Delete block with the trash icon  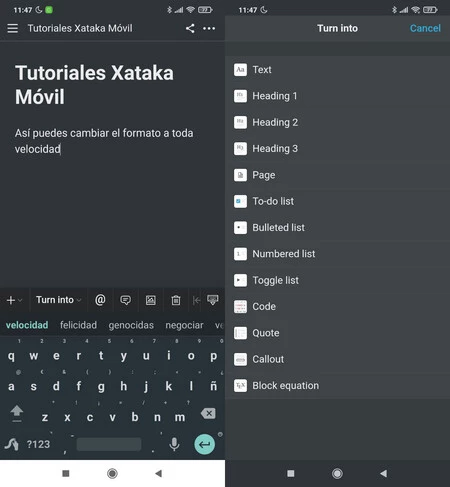[x=176, y=300]
